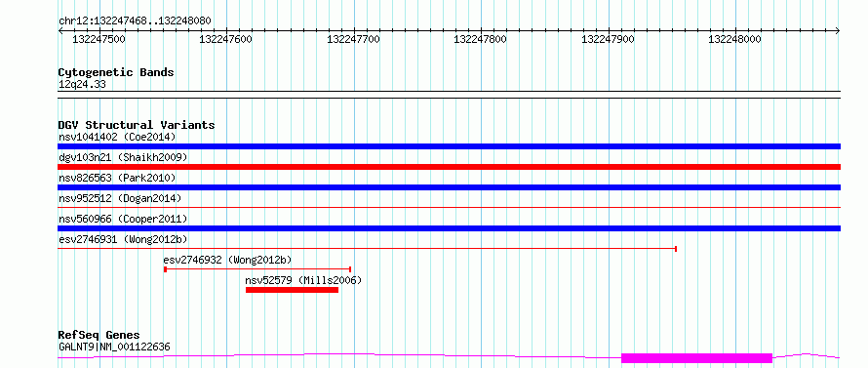This screenshot has height=368, width=868.
Task: Click the 132247900 ruler position label
Action: [608, 40]
